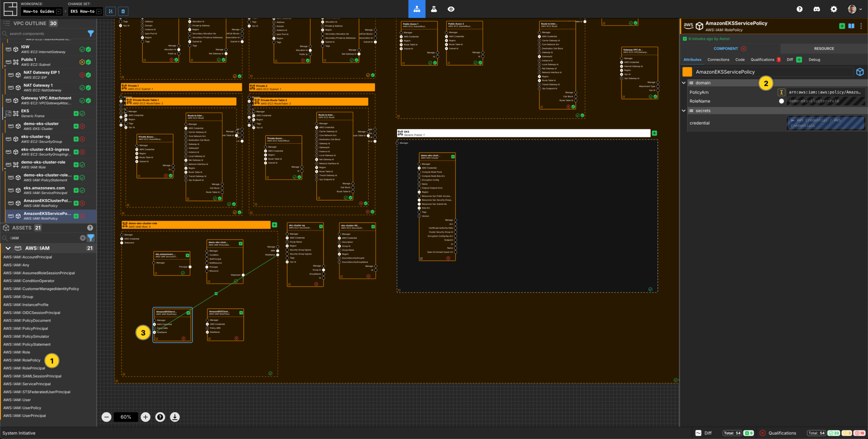Collapse the AWS::IAM asset category

click(8, 248)
